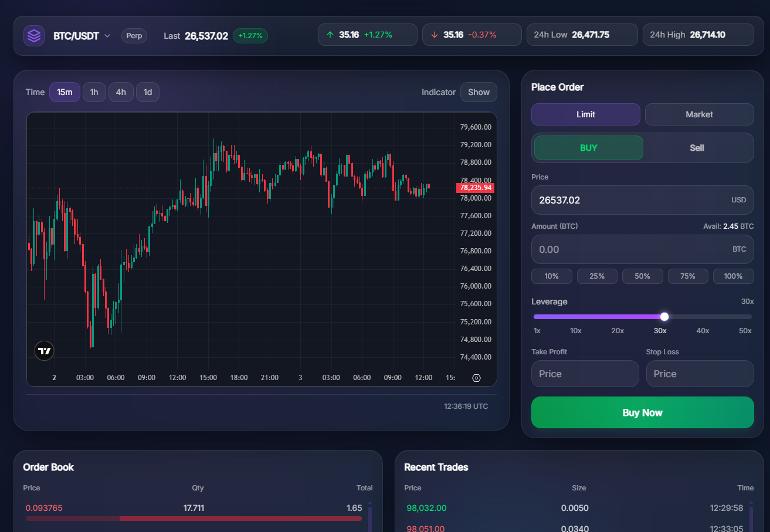Image resolution: width=770 pixels, height=532 pixels.
Task: Click the 24h High stat panel
Action: (698, 35)
